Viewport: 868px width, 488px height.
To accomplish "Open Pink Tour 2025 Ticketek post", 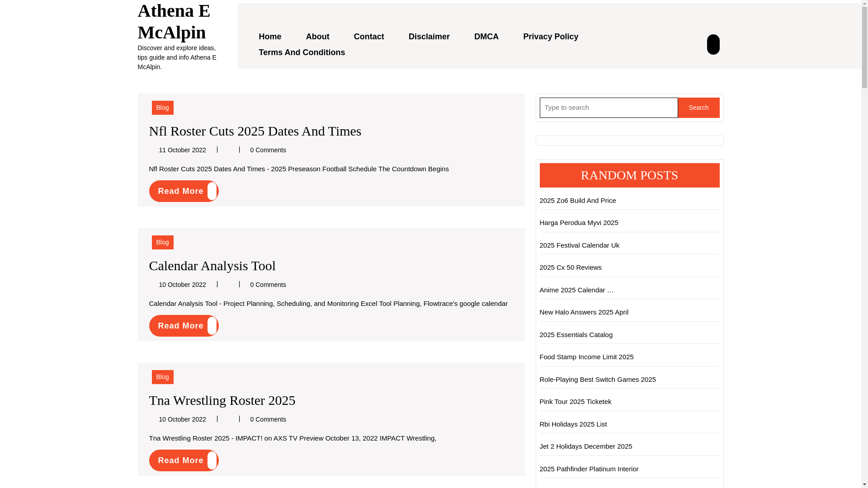I will tap(576, 402).
